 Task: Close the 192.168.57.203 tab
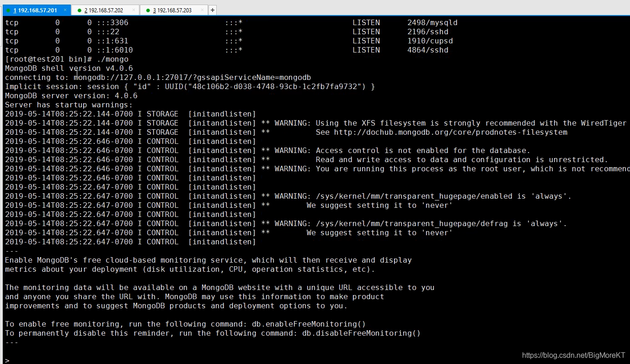202,10
